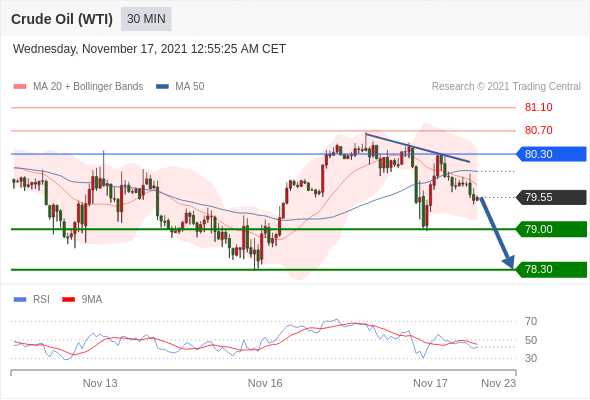
Task: Toggle the MA 20 + Bollinger Bands legend label
Action: pyautogui.click(x=88, y=87)
